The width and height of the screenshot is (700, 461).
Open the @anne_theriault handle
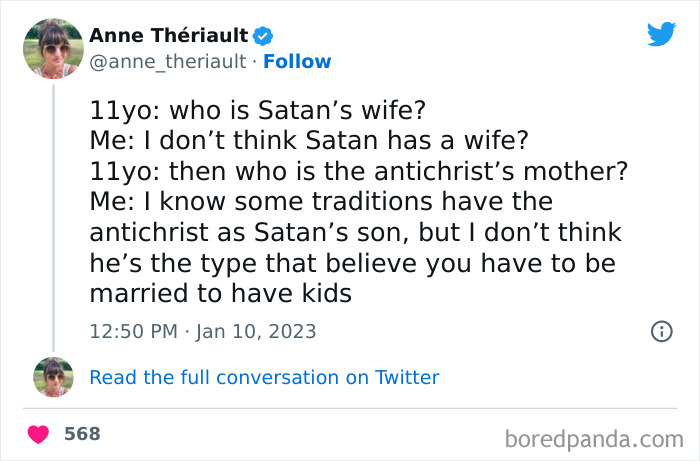167,62
